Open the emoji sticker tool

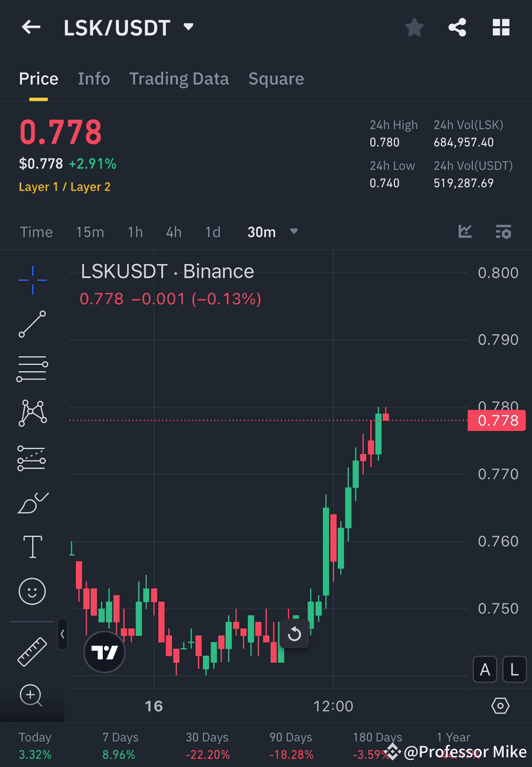32,591
